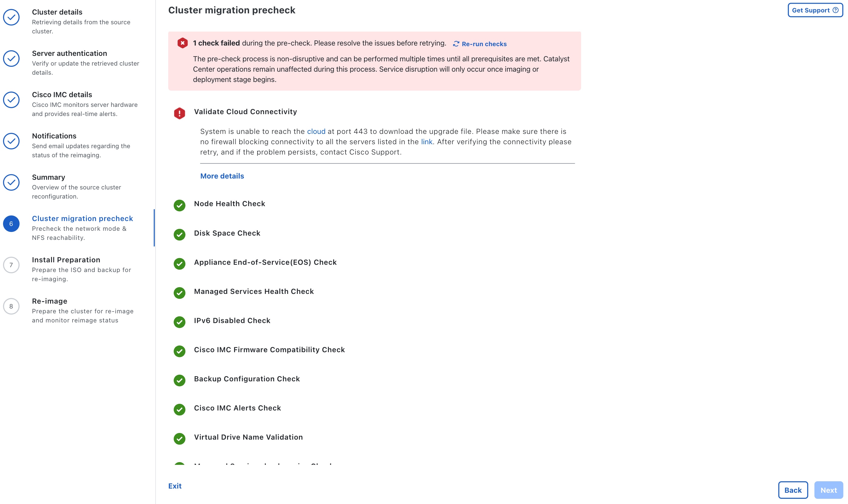Screen dimensions: 848x504
Task: Click the help icon on the Get Support button
Action: pyautogui.click(x=836, y=10)
